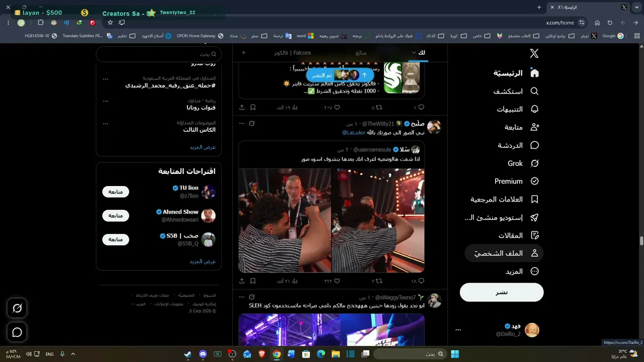The image size is (644, 362).
Task: View analytics showing ١٩ ألف views
Action: (288, 108)
